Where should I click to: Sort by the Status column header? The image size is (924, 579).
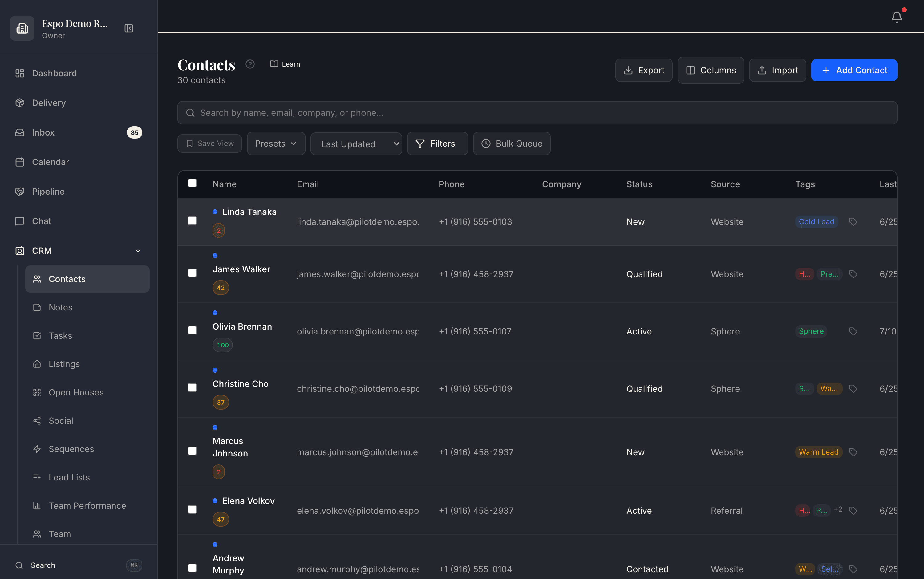pyautogui.click(x=639, y=184)
